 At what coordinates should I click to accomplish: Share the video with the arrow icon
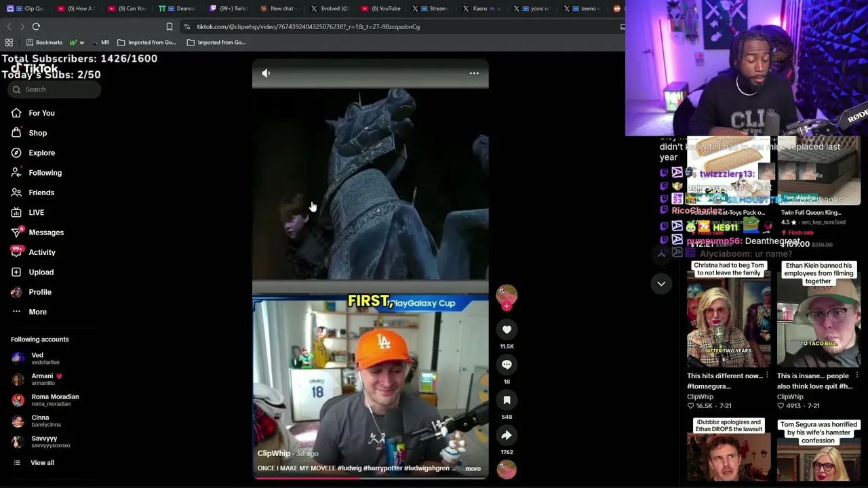507,435
